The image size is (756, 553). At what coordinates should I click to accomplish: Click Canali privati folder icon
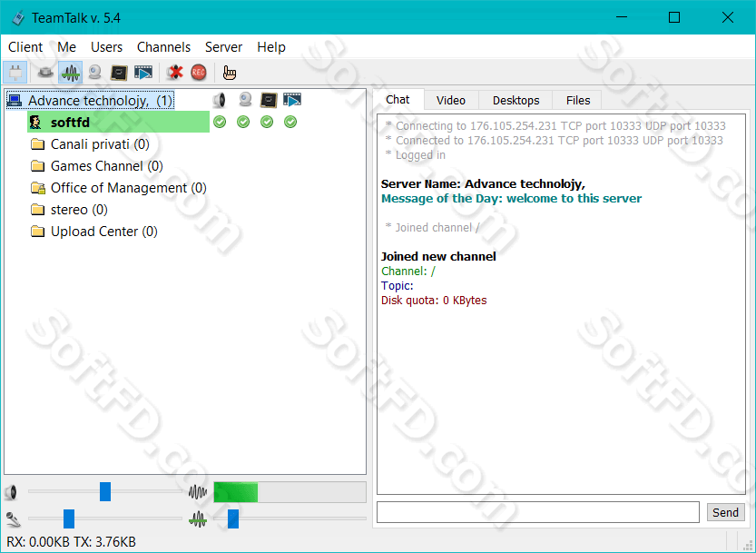pos(37,143)
